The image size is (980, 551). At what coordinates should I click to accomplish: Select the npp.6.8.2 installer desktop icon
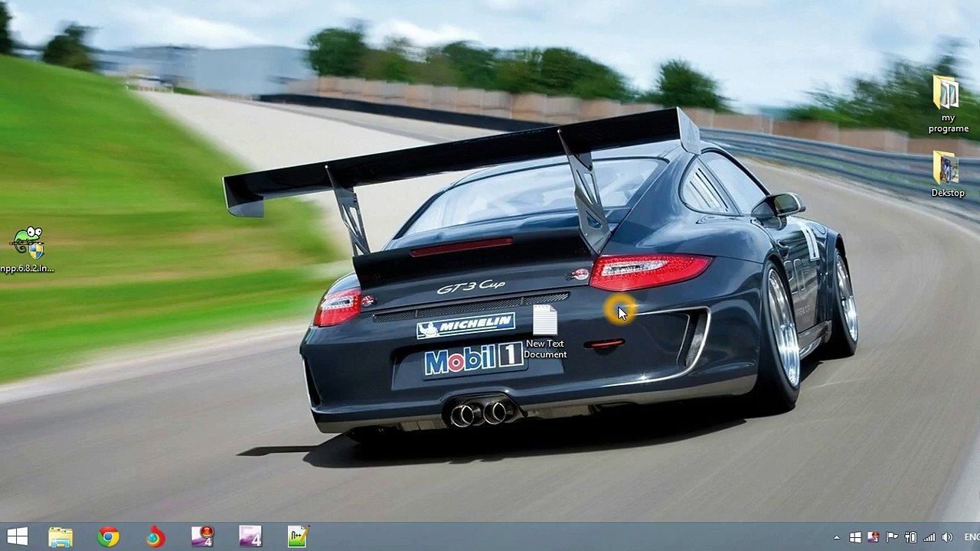pyautogui.click(x=28, y=243)
